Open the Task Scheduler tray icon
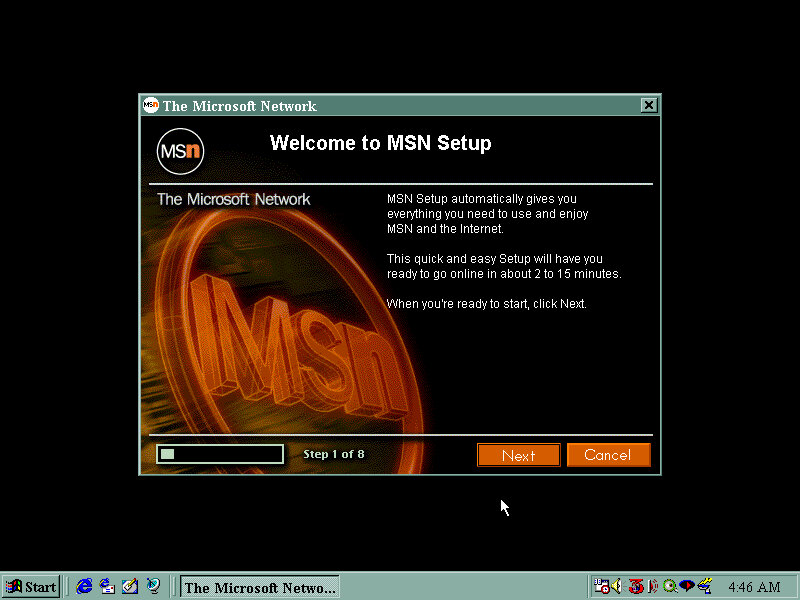Screen dimensions: 800x600 point(601,587)
